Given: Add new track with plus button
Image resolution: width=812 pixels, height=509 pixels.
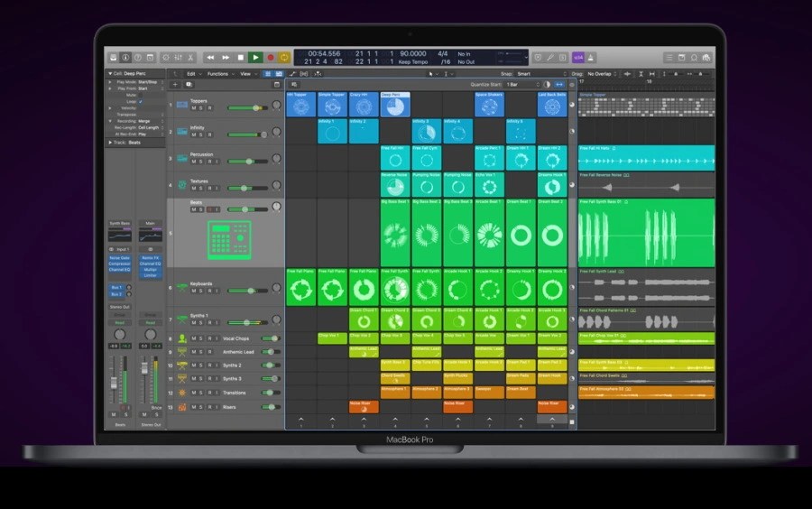Looking at the screenshot, I should 175,85.
